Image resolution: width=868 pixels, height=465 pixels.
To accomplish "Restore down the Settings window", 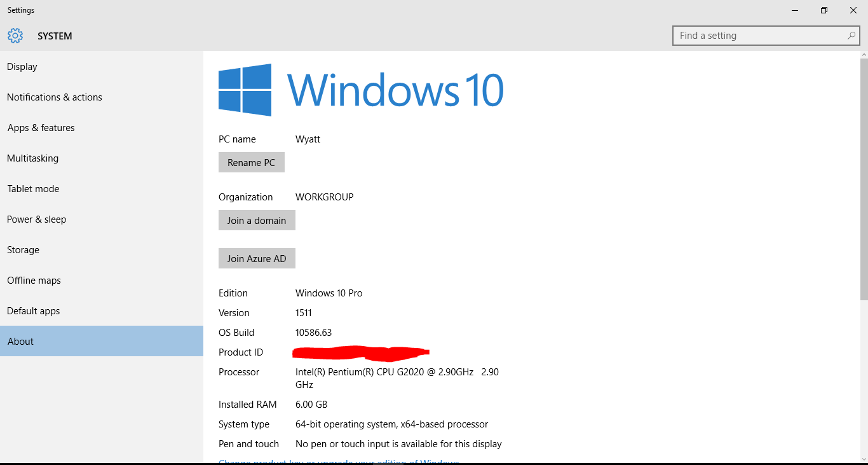I will tap(824, 10).
